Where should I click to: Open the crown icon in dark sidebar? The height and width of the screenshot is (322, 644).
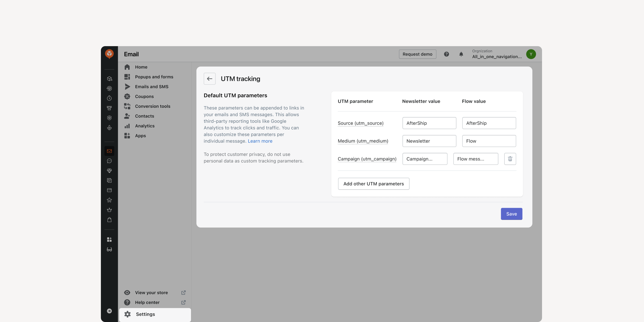click(109, 210)
